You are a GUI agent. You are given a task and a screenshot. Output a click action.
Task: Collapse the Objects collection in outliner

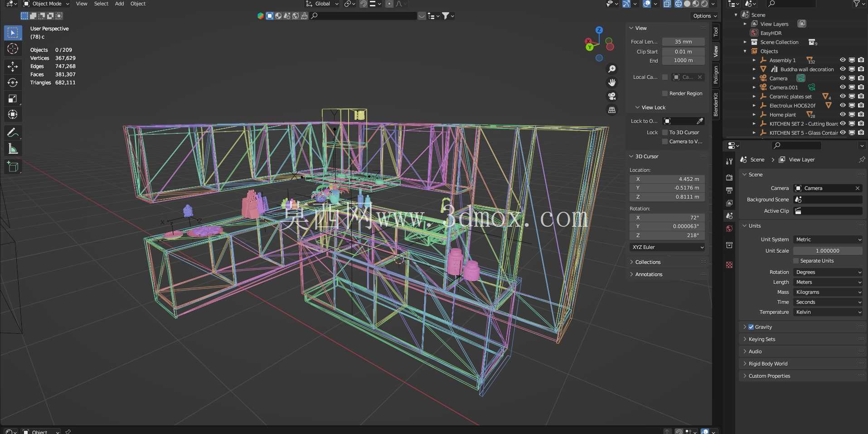745,51
